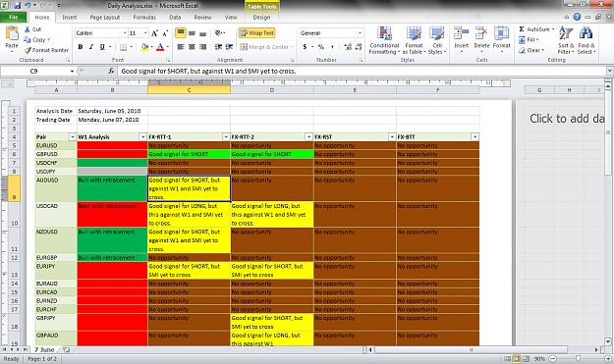The height and width of the screenshot is (364, 614).
Task: Click the Borders icon
Action: (x=124, y=47)
